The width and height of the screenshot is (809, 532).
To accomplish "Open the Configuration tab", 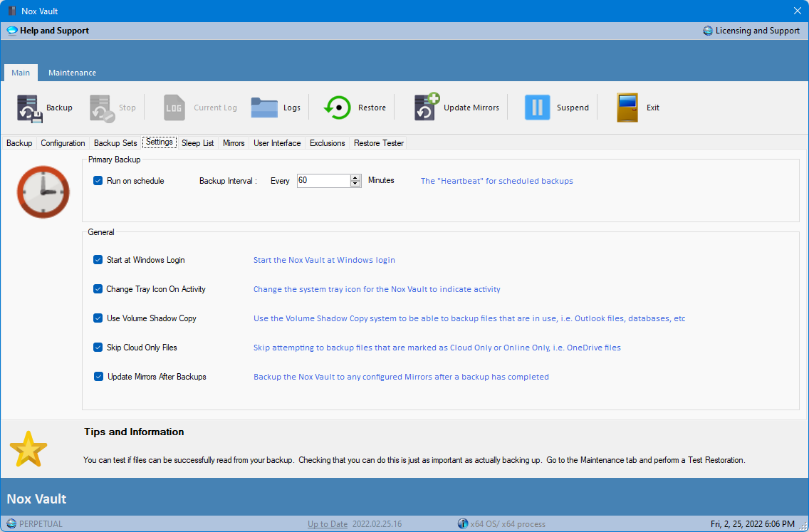I will pos(63,143).
